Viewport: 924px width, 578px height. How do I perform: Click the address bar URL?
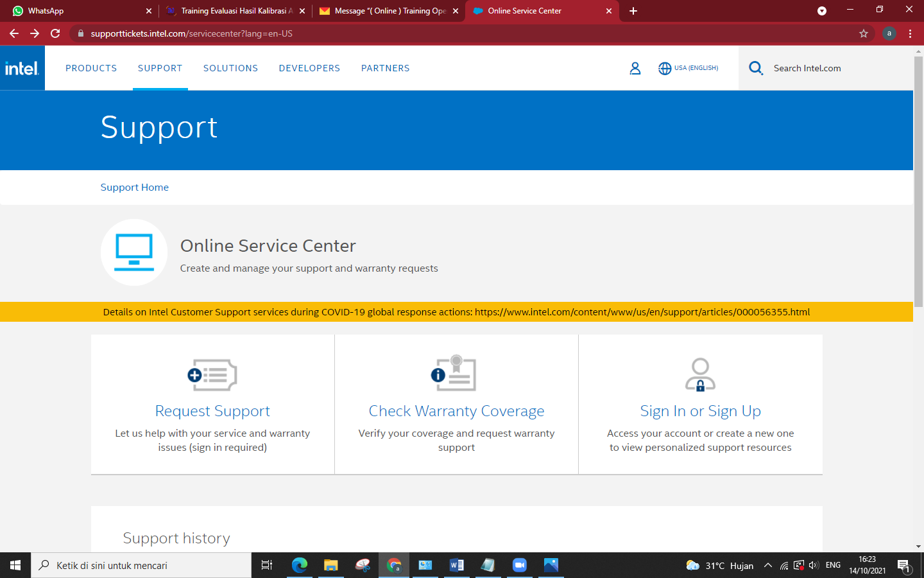click(x=191, y=33)
